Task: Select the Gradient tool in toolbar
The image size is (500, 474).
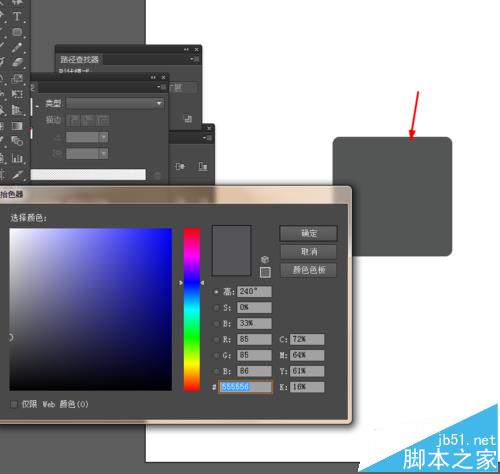Action: 17,126
